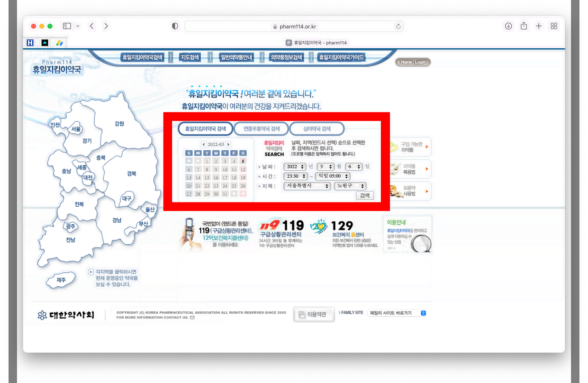588x383 pixels.
Task: Click the Pharm114 휴일지킴이약국 logo
Action: (57, 67)
